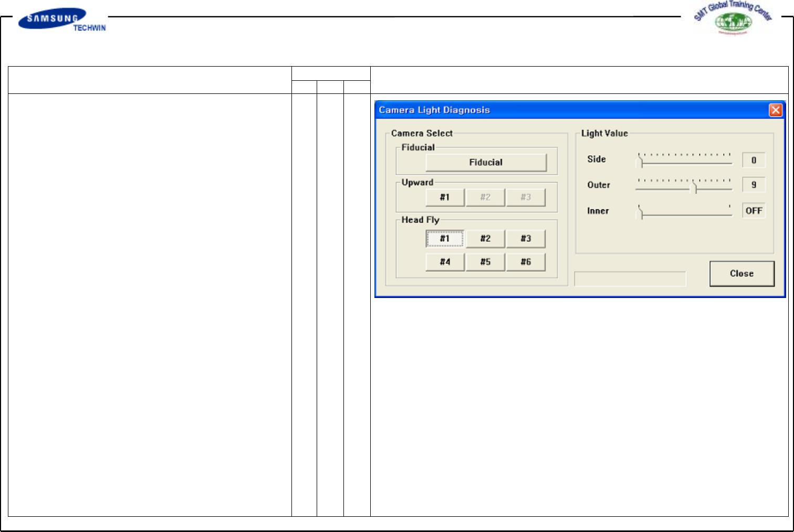Select the Fiducial camera button
The height and width of the screenshot is (532, 794).
[486, 163]
